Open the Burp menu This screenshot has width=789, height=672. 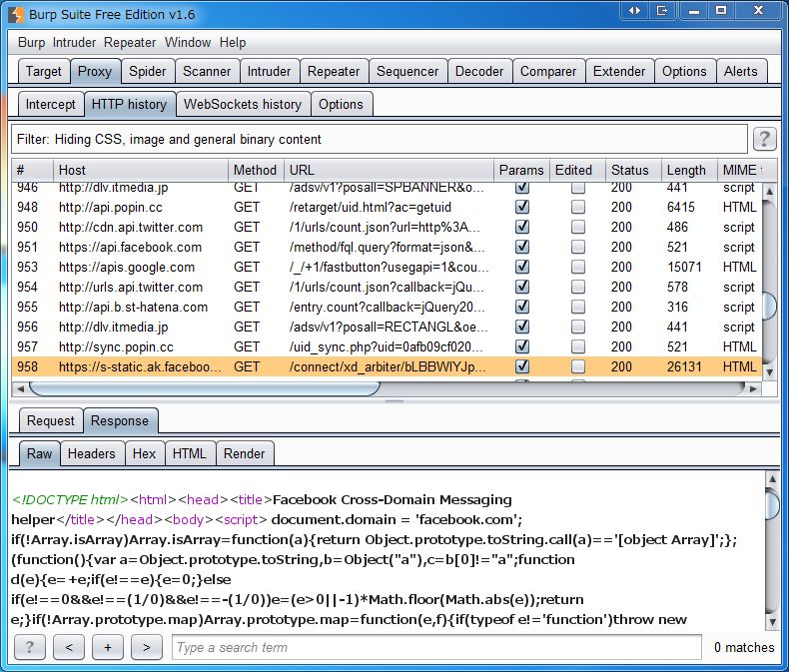31,42
